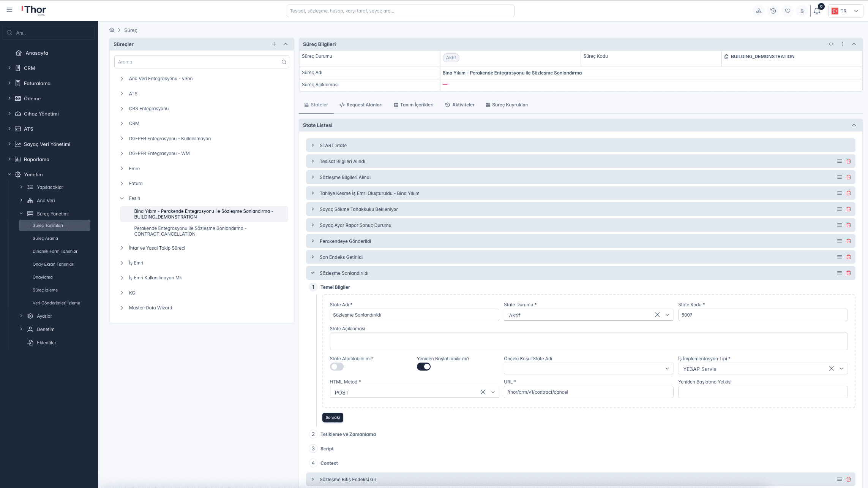Add new process with plus icon in Süreçler

274,44
